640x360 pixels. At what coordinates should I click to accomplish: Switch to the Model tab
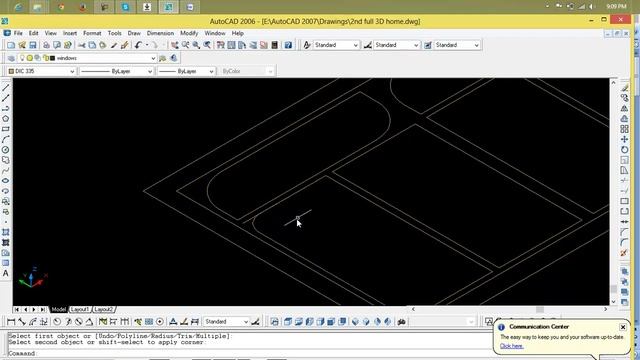[x=59, y=309]
